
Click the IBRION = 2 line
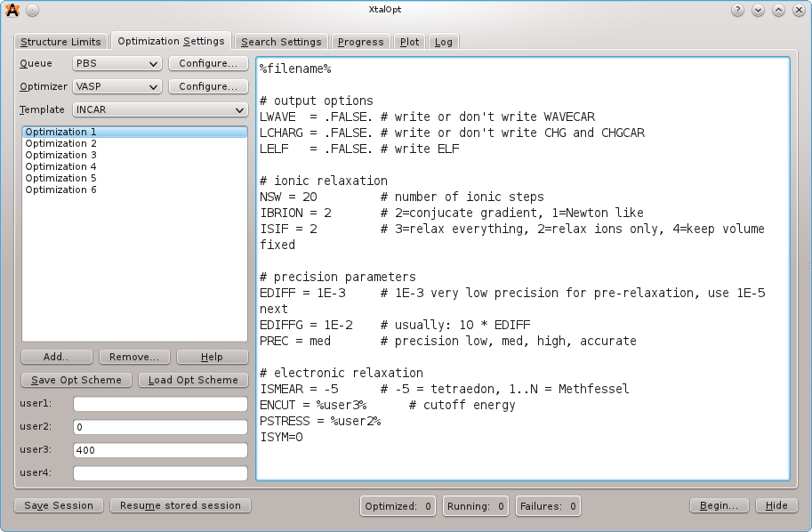click(x=452, y=213)
